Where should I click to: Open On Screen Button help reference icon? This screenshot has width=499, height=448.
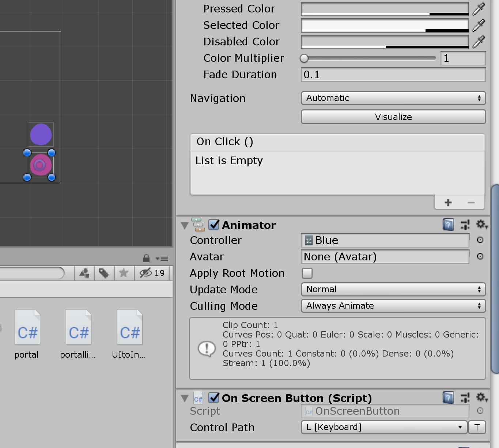coord(448,398)
